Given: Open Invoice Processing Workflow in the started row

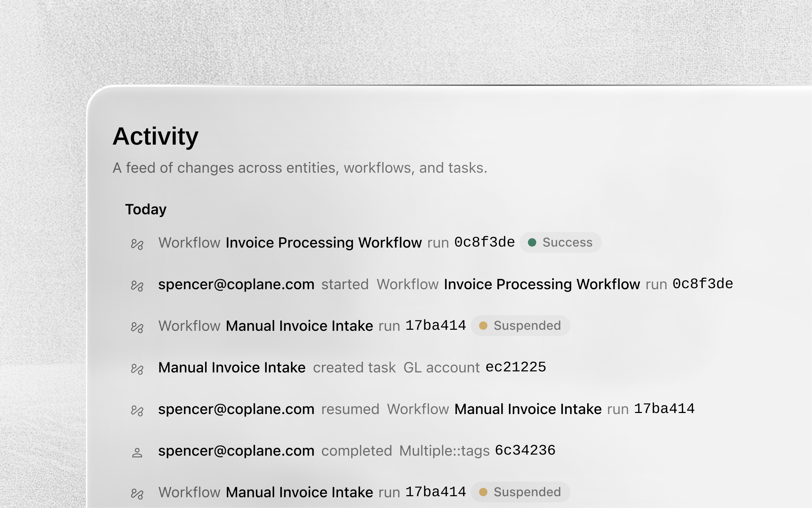Looking at the screenshot, I should coord(542,284).
